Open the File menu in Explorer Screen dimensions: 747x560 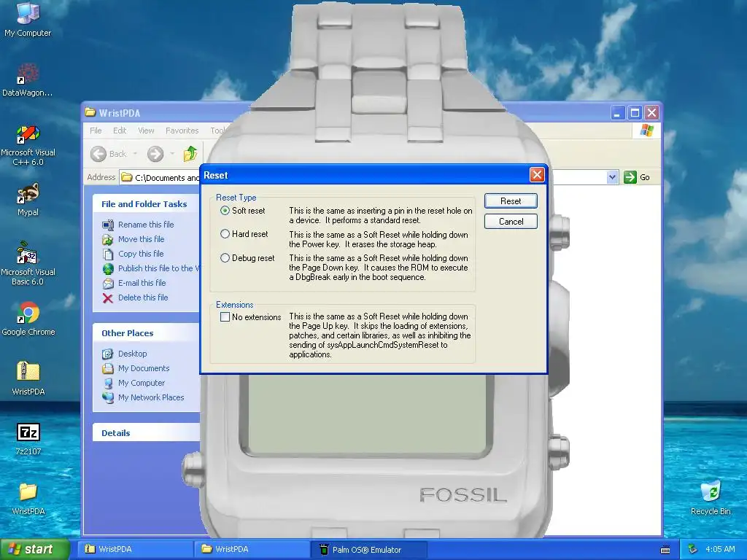pos(96,131)
